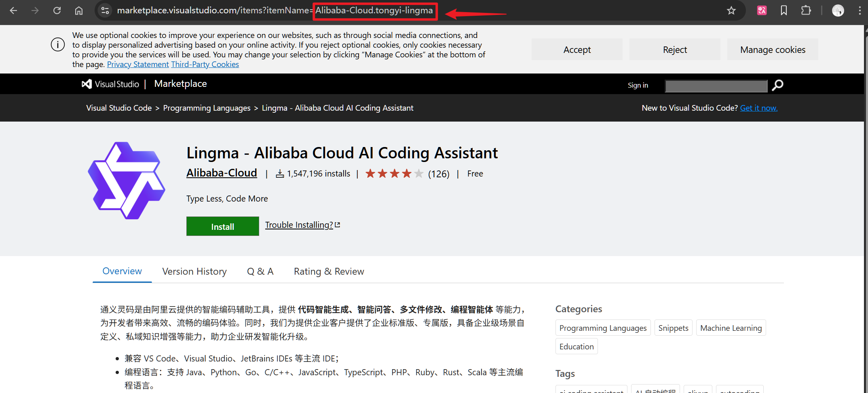Screen dimensions: 868x393
Task: Click the (126) review count
Action: click(439, 174)
